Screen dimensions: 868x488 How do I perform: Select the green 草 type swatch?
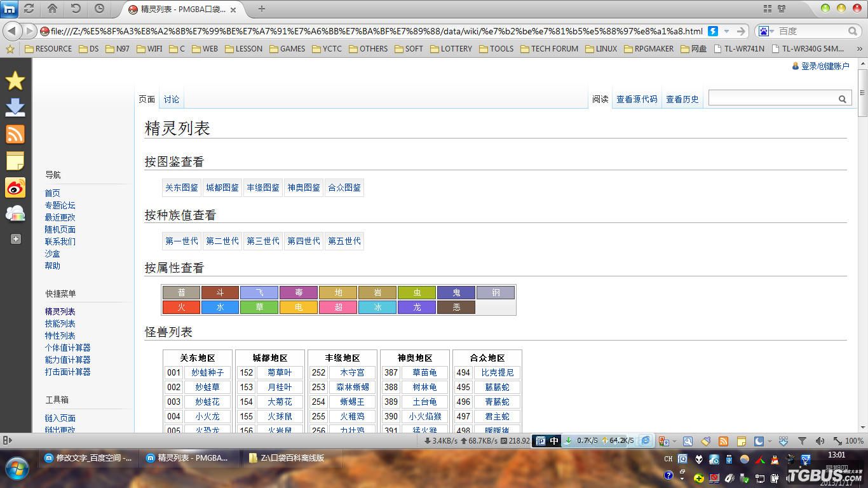point(259,308)
